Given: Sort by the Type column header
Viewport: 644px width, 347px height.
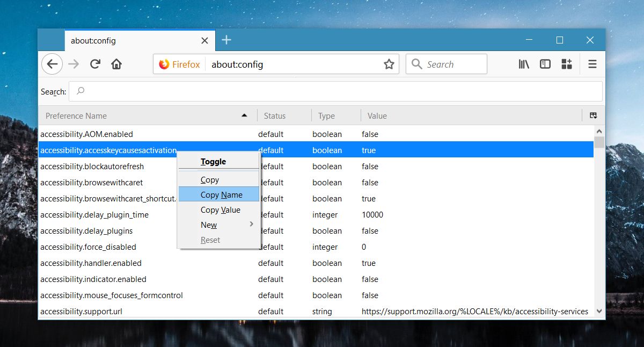Looking at the screenshot, I should click(336, 115).
